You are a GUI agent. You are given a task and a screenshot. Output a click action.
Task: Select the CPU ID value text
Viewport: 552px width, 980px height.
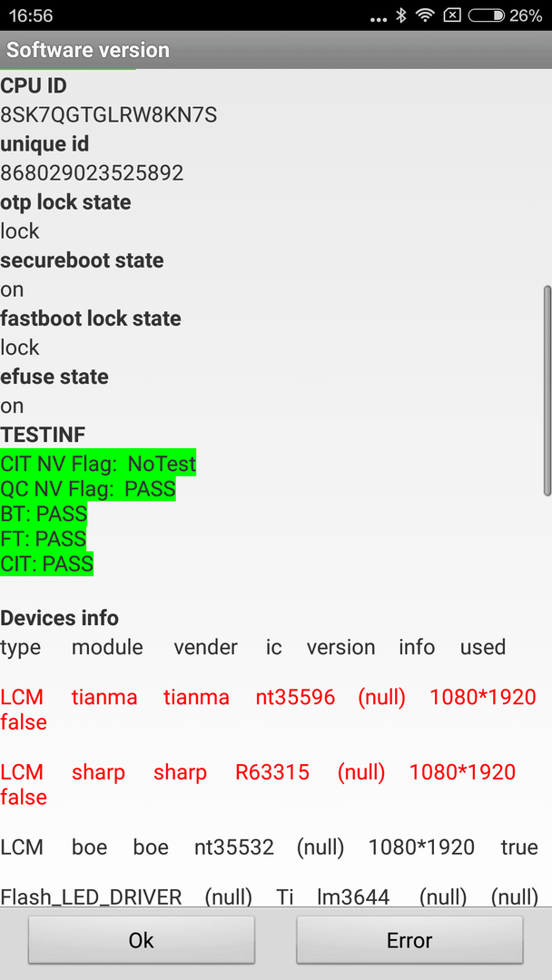pyautogui.click(x=109, y=115)
